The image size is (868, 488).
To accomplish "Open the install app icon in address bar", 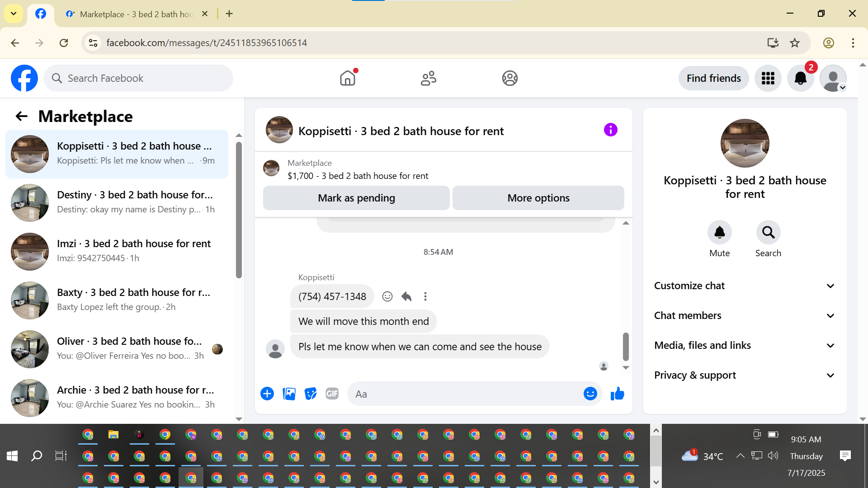I will 773,43.
